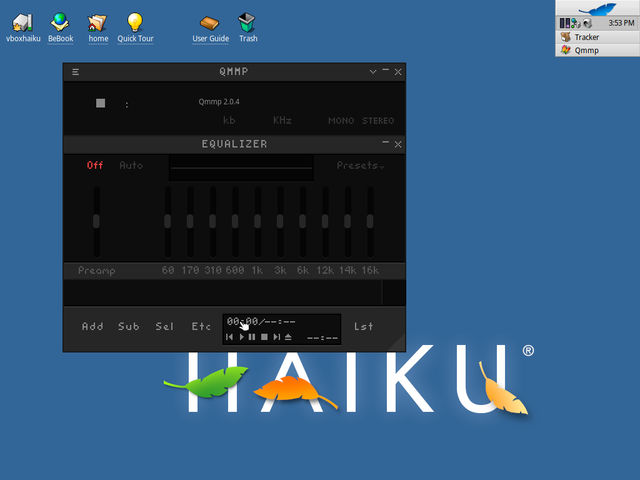Click the STEREO indicator
The image size is (640, 480).
378,121
